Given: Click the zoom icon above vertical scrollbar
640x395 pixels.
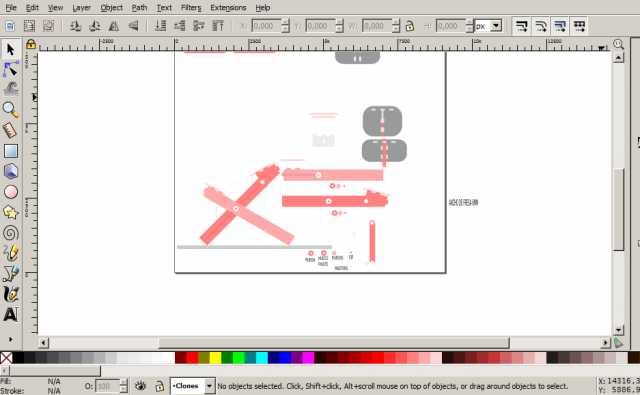Looking at the screenshot, I should pyautogui.click(x=618, y=44).
